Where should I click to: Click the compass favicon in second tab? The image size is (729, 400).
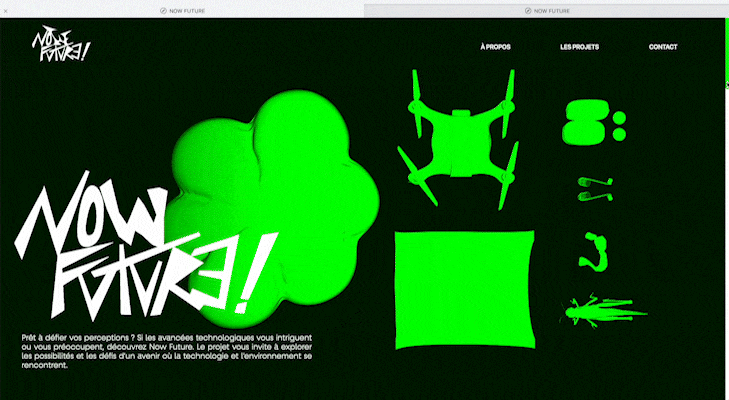click(527, 10)
